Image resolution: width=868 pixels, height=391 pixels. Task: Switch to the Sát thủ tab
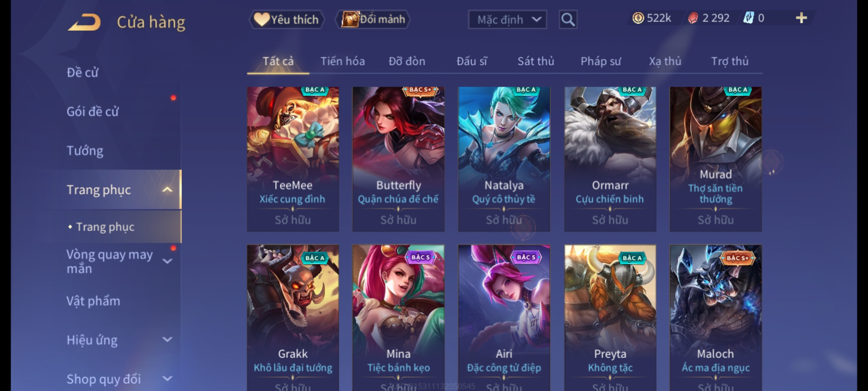[536, 61]
